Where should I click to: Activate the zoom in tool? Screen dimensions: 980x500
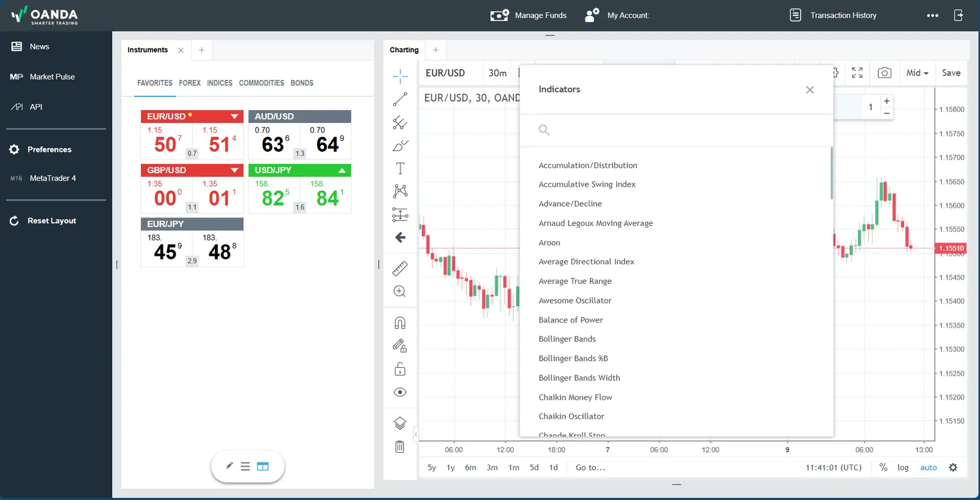click(400, 291)
